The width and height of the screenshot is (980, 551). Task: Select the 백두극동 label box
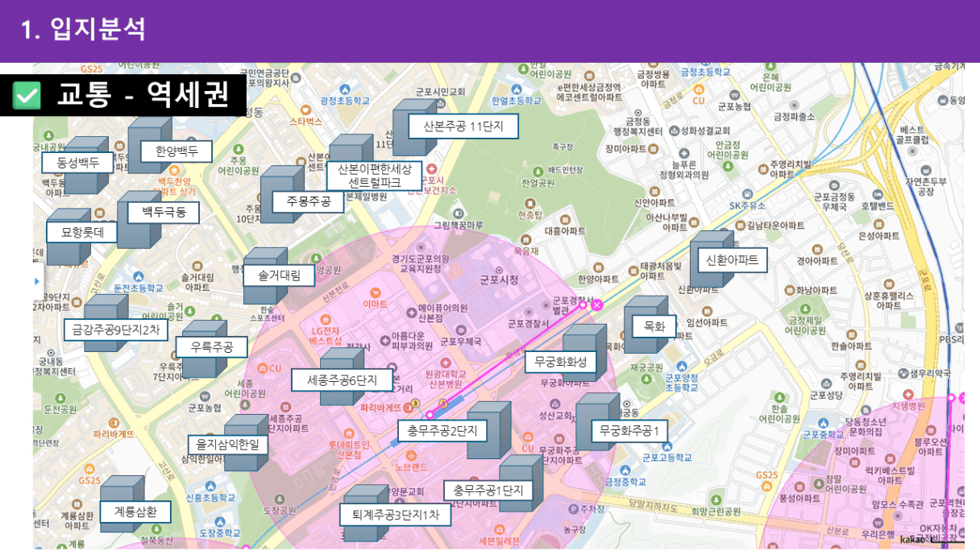[164, 213]
